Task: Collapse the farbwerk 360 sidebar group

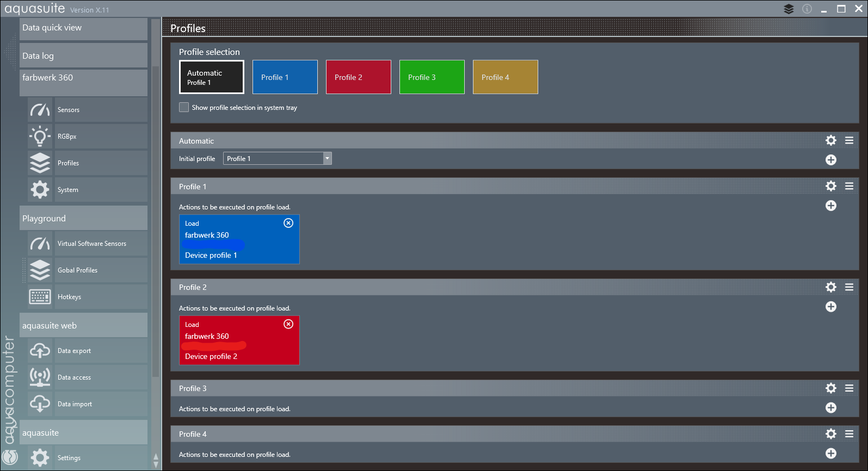Action: tap(84, 83)
